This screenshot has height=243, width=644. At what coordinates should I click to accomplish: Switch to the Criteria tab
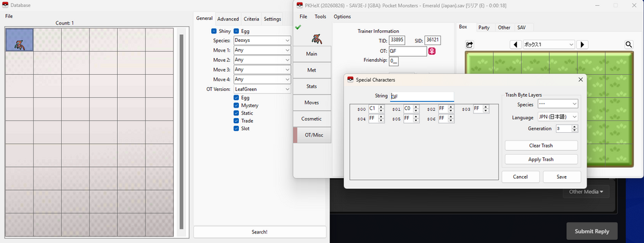[x=251, y=19]
